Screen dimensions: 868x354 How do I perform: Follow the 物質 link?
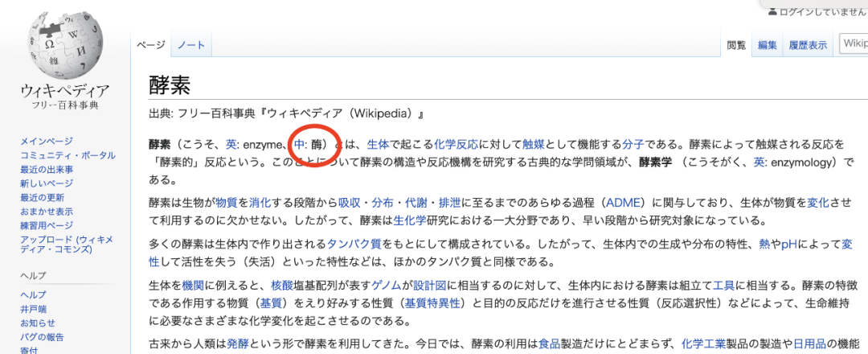[227, 204]
